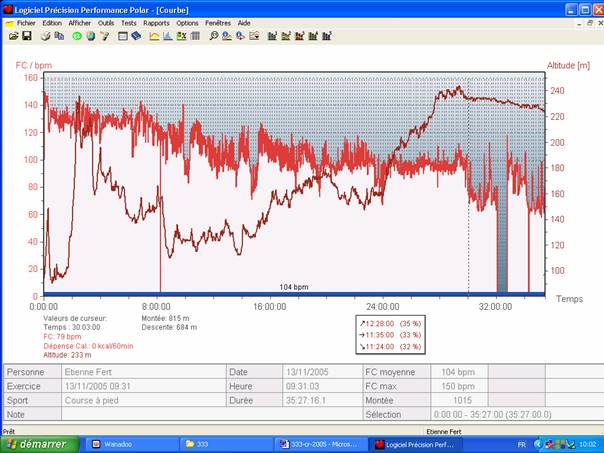The width and height of the screenshot is (604, 453).
Task: Open the Afficher menu
Action: tap(80, 22)
